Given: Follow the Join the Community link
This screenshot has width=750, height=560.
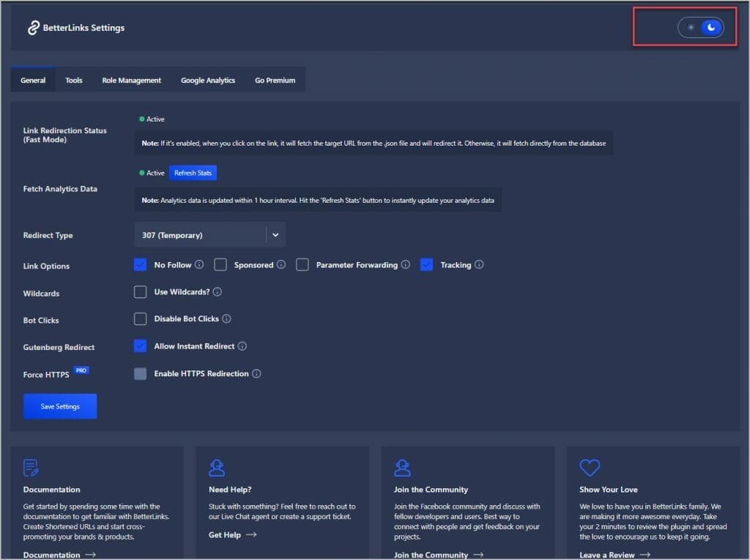Looking at the screenshot, I should [x=431, y=555].
